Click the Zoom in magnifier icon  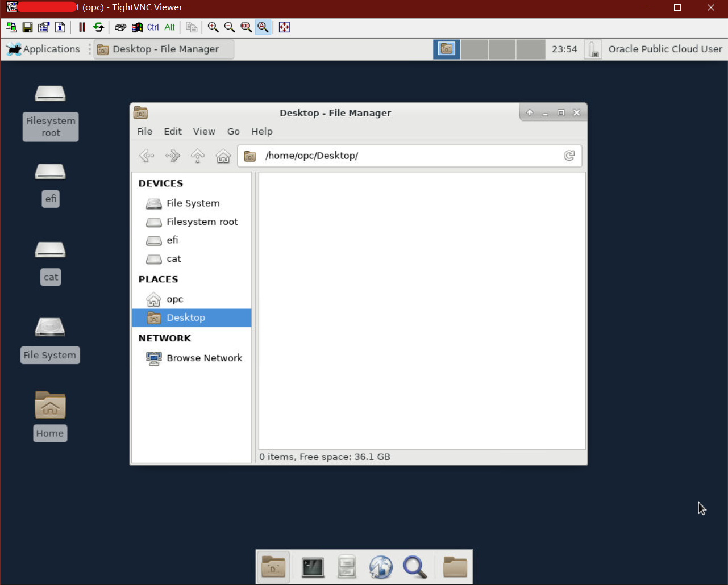[213, 27]
